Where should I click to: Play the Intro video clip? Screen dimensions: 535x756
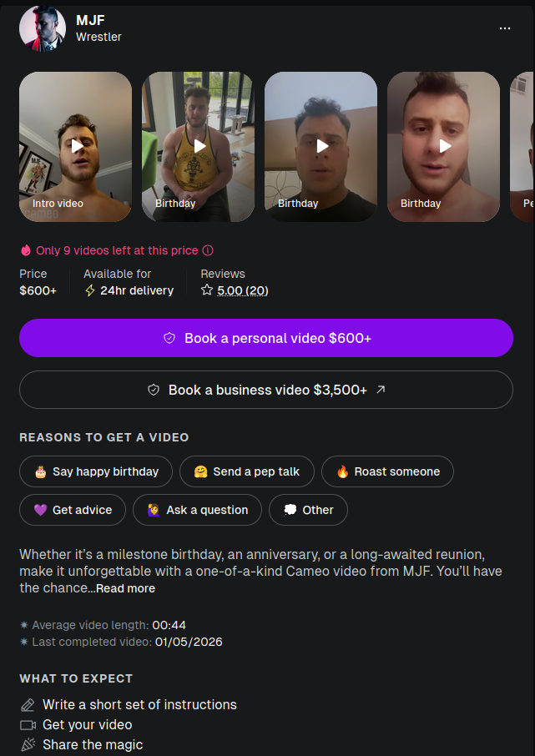75,147
